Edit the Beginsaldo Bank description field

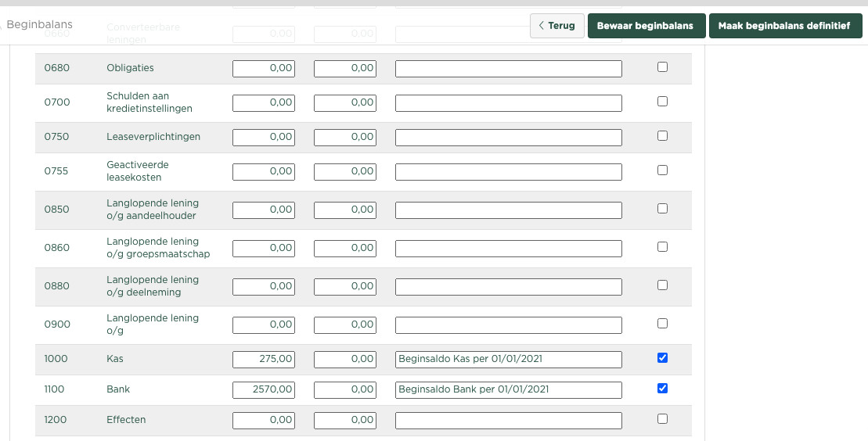(508, 389)
